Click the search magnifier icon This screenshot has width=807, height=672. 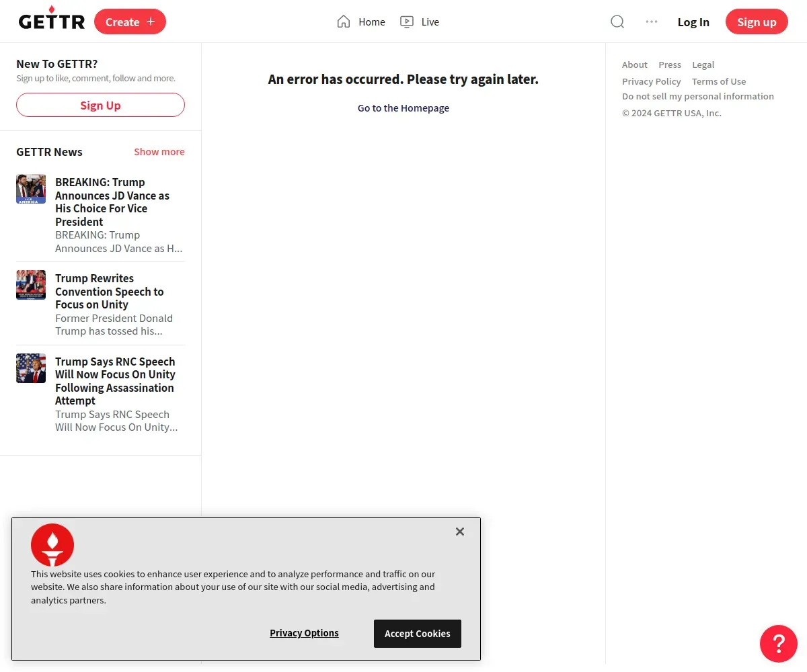tap(617, 22)
